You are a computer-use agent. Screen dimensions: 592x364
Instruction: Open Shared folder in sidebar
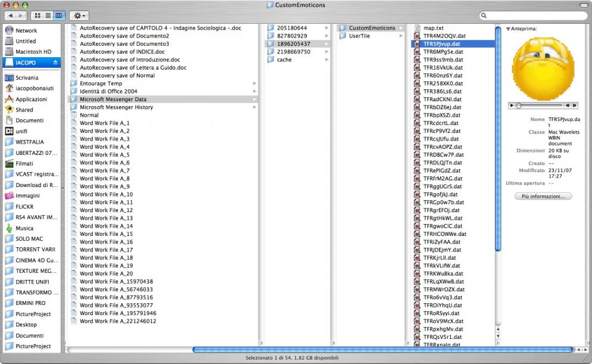tap(24, 110)
